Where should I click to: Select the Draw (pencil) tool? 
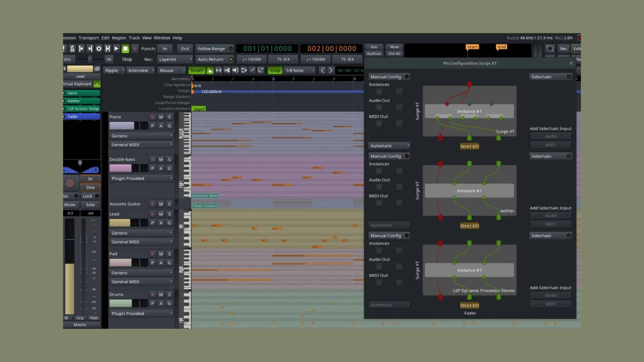point(252,70)
